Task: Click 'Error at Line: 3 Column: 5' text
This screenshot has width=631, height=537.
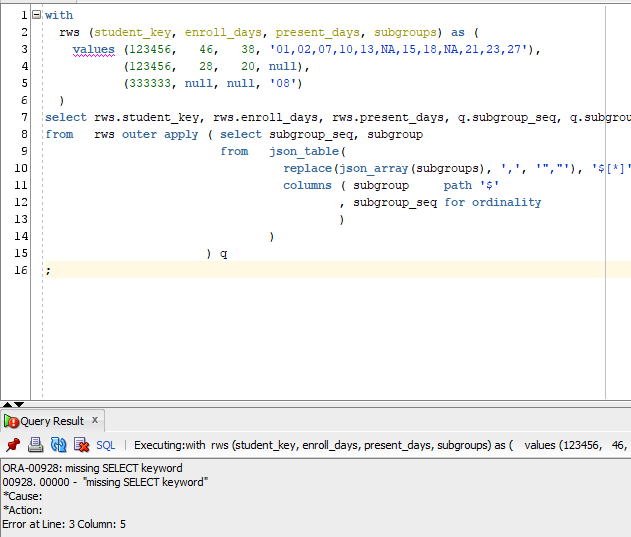Action: point(64,524)
